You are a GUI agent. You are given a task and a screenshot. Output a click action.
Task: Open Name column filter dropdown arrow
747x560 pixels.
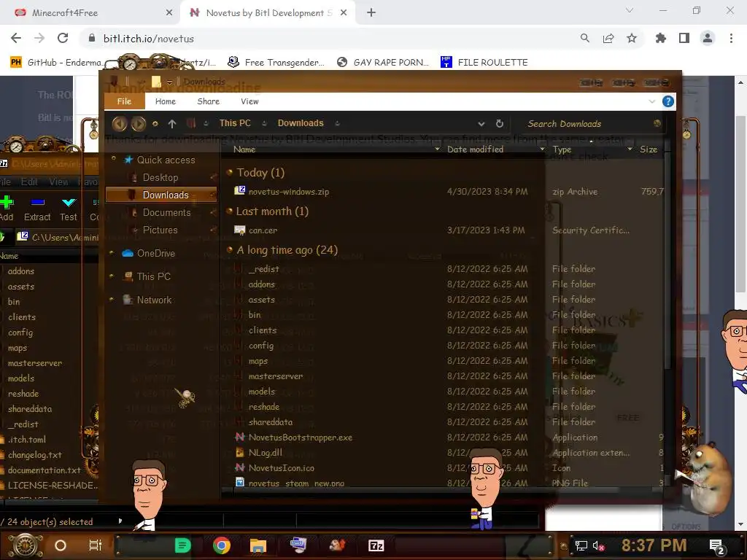pyautogui.click(x=437, y=149)
